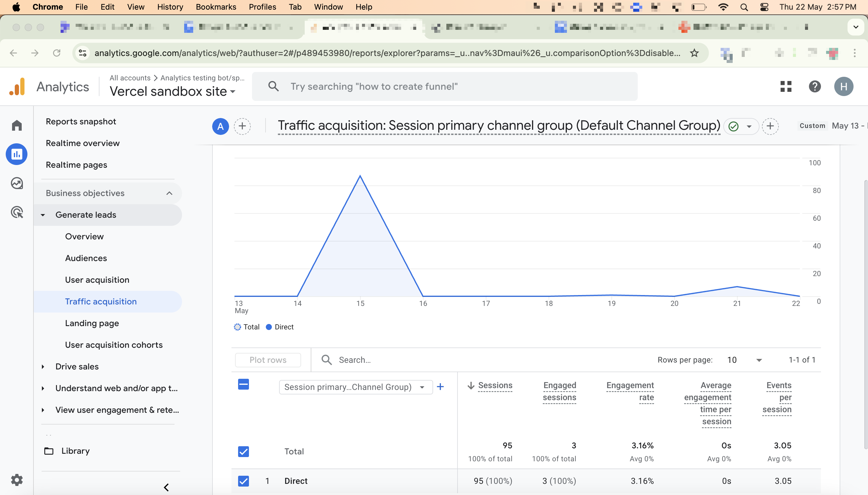The height and width of the screenshot is (495, 868).
Task: Click the table Search field
Action: click(x=355, y=359)
